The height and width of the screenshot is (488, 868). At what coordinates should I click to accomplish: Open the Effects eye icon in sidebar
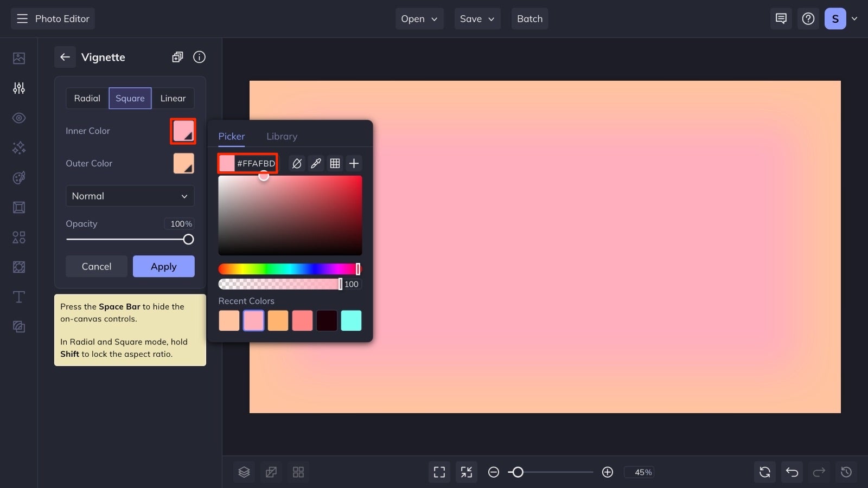18,118
